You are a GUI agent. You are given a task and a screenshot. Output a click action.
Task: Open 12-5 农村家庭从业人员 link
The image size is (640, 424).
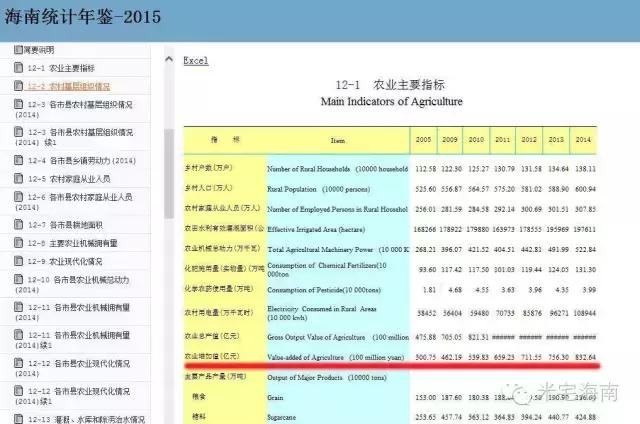(x=69, y=179)
